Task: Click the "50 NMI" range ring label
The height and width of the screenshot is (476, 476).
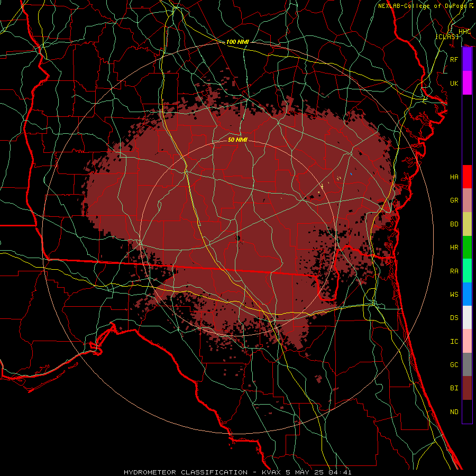Action: pos(237,140)
